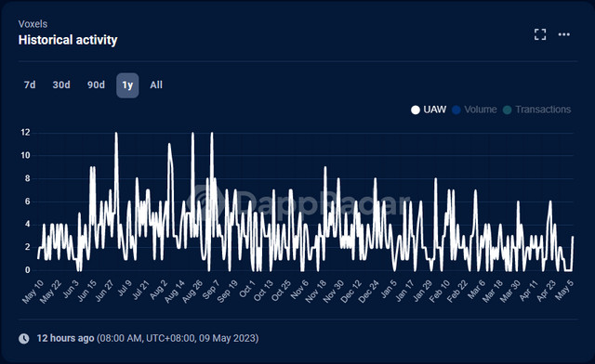Select the 1y time range

[127, 84]
